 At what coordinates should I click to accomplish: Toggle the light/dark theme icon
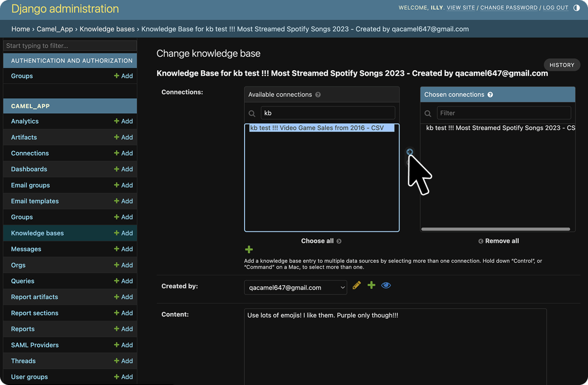click(576, 8)
